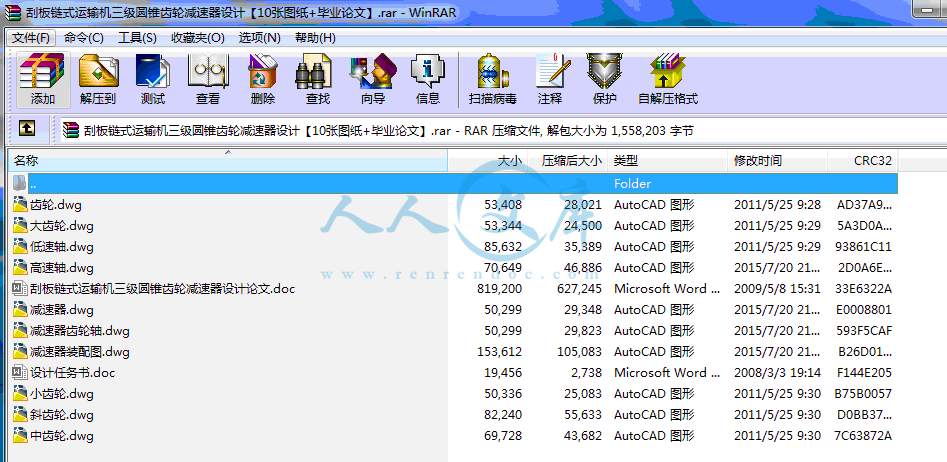
Task: Select file name 减速器.dwg
Action: coord(62,310)
